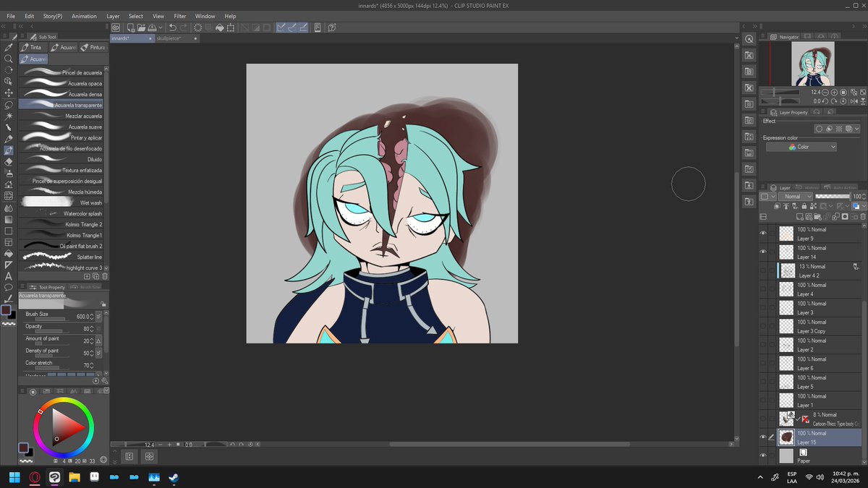The height and width of the screenshot is (488, 868).
Task: Hide Layer 9 with its eye icon
Action: click(x=762, y=233)
